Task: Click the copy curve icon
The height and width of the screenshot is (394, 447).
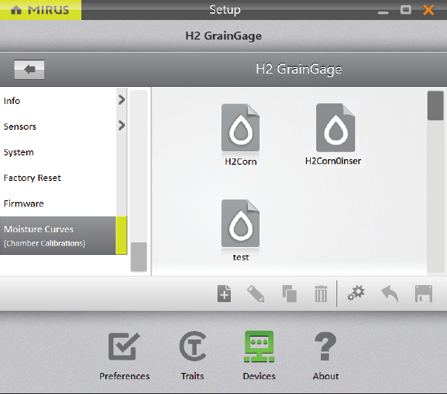Action: tap(289, 294)
